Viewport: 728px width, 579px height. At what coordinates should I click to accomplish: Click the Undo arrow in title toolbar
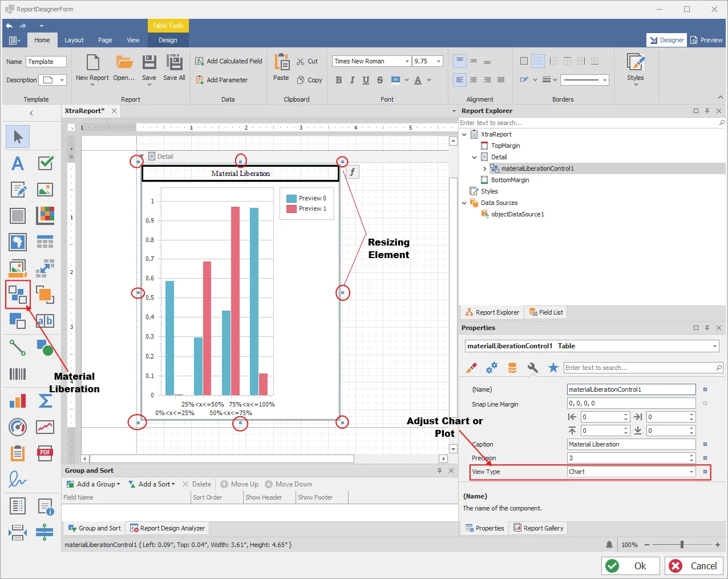pos(10,26)
